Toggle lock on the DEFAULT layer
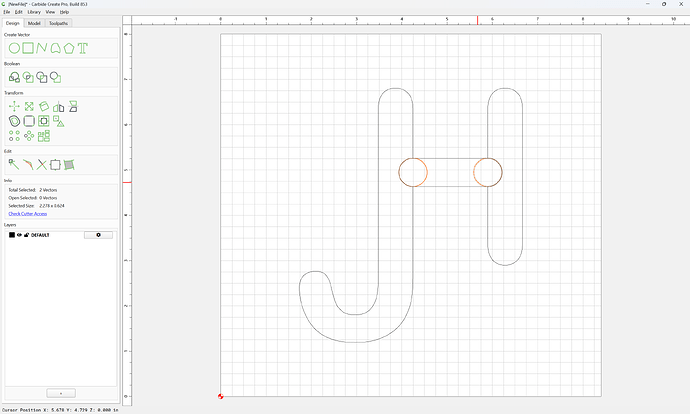This screenshot has width=690, height=414. [26, 235]
